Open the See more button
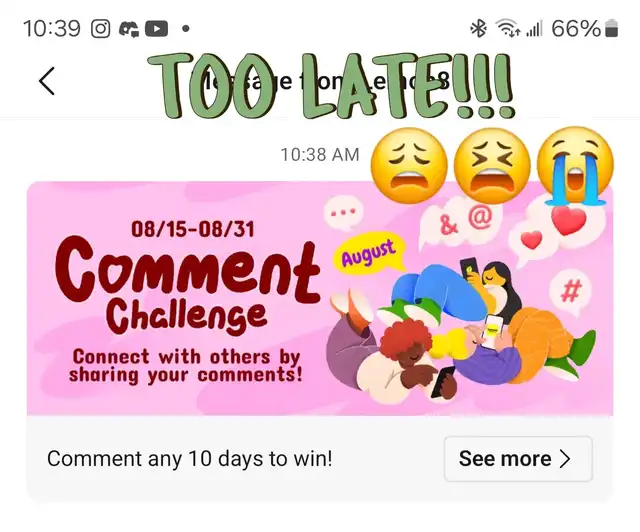 pos(518,459)
